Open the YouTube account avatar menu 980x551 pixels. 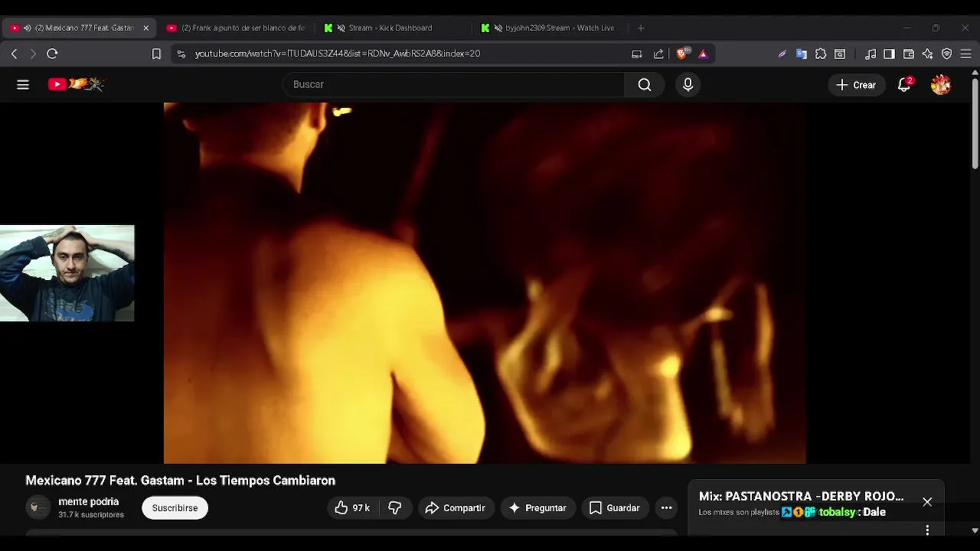[x=941, y=85]
